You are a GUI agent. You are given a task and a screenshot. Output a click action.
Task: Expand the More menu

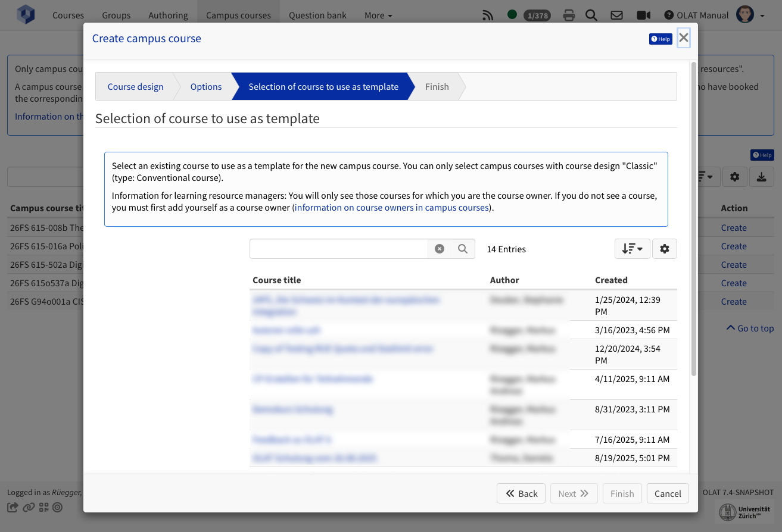[x=378, y=15]
